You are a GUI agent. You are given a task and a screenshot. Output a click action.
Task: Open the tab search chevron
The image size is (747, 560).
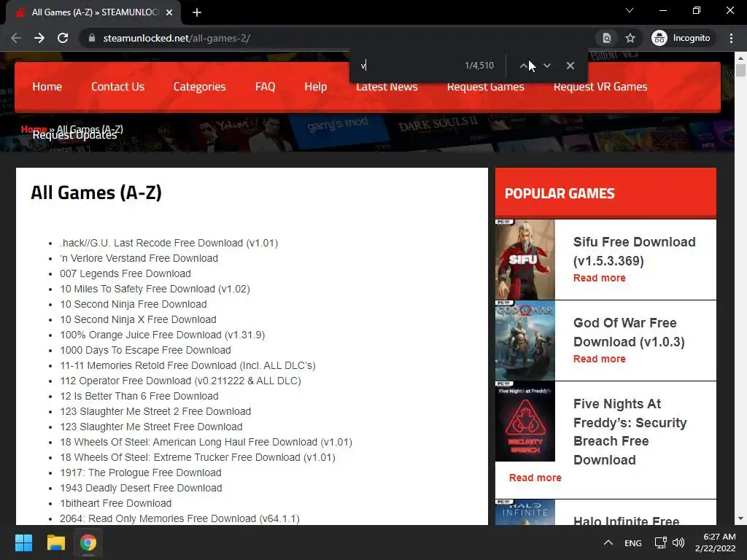tap(630, 10)
